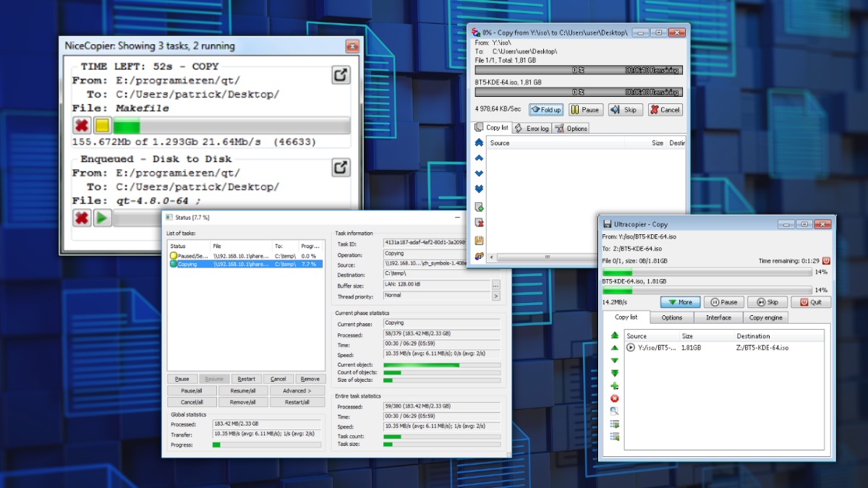Screen dimensions: 868x488
Task: Save copy list icon in the Y:\iso\ copy window
Action: [x=479, y=240]
